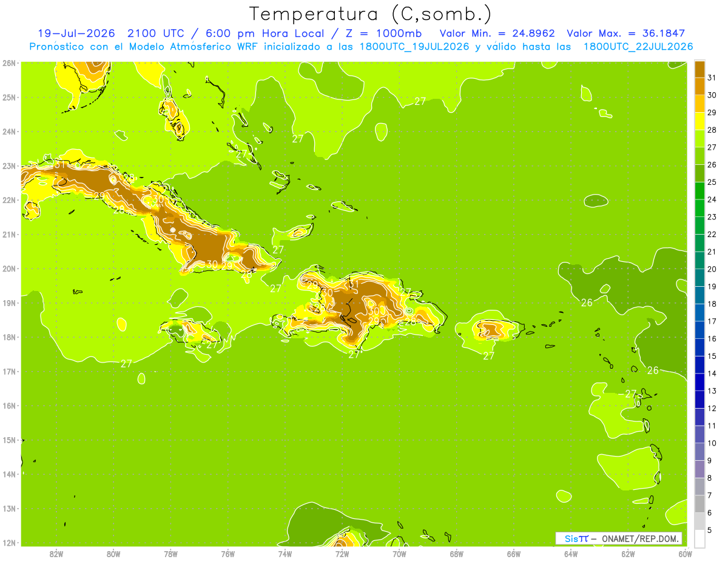Click the blue swatch between 16 and 17
Screen dimensions: 728x562
(x=699, y=330)
